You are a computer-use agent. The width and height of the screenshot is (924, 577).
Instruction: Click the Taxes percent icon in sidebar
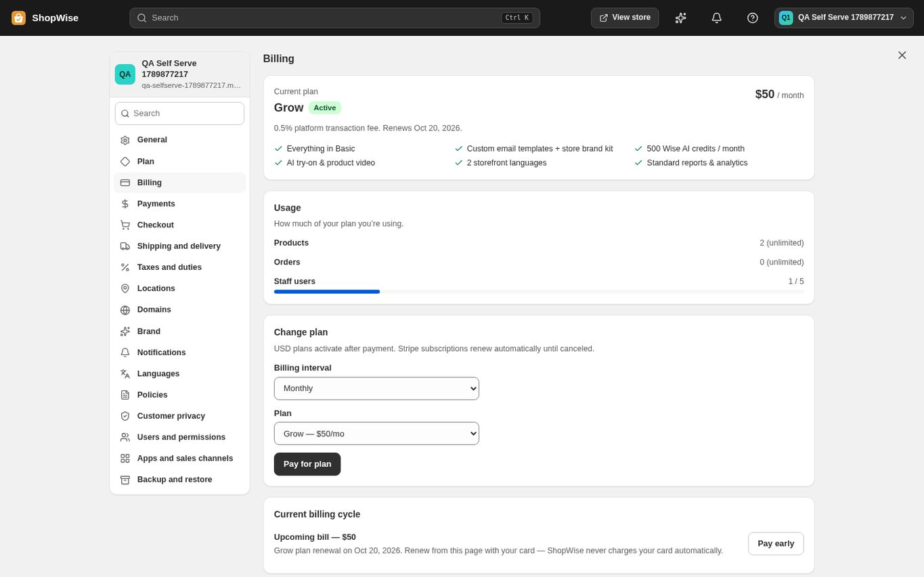pyautogui.click(x=125, y=267)
